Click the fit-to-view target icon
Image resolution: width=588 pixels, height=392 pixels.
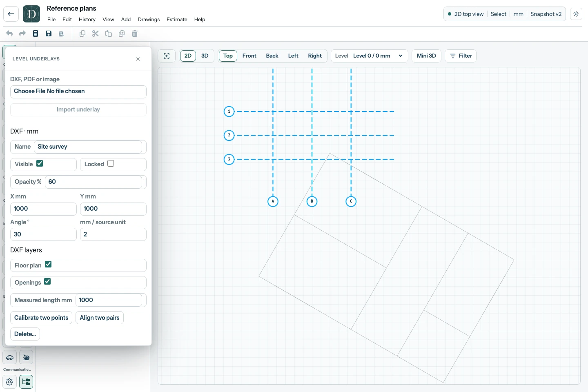point(167,56)
